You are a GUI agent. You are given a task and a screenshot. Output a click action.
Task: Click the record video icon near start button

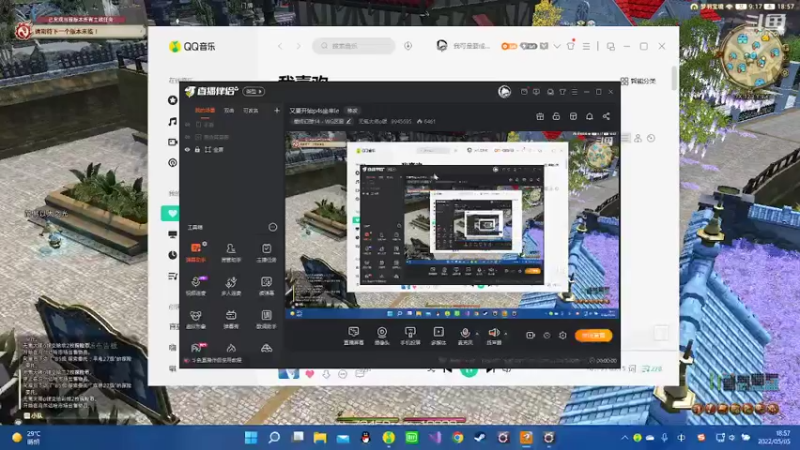(531, 335)
